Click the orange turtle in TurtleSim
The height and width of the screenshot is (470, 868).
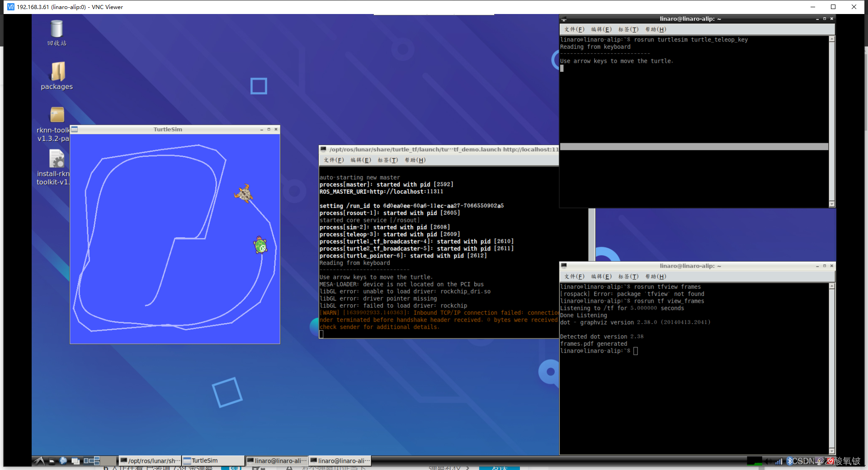(244, 193)
